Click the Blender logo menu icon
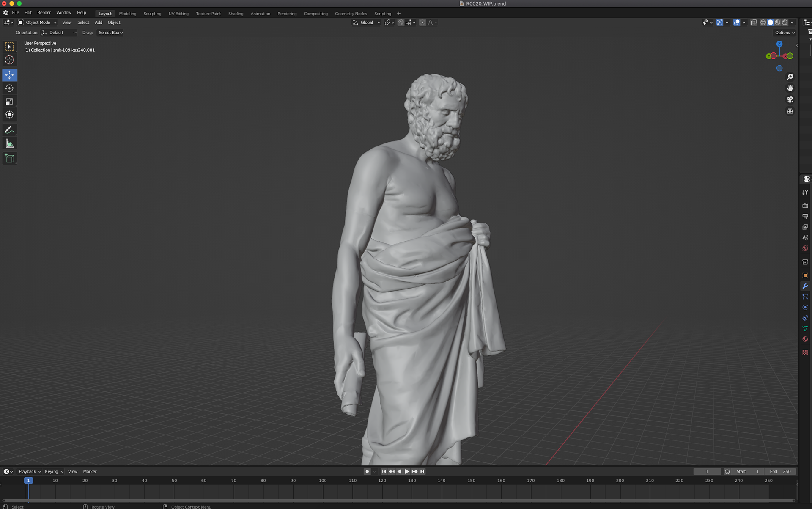This screenshot has height=509, width=812. pyautogui.click(x=5, y=13)
